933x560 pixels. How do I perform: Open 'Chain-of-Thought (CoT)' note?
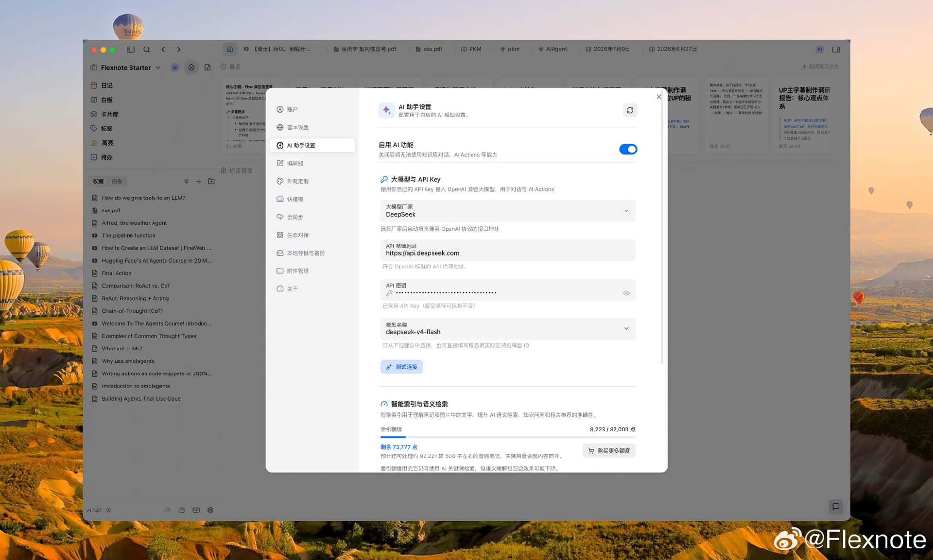[132, 311]
